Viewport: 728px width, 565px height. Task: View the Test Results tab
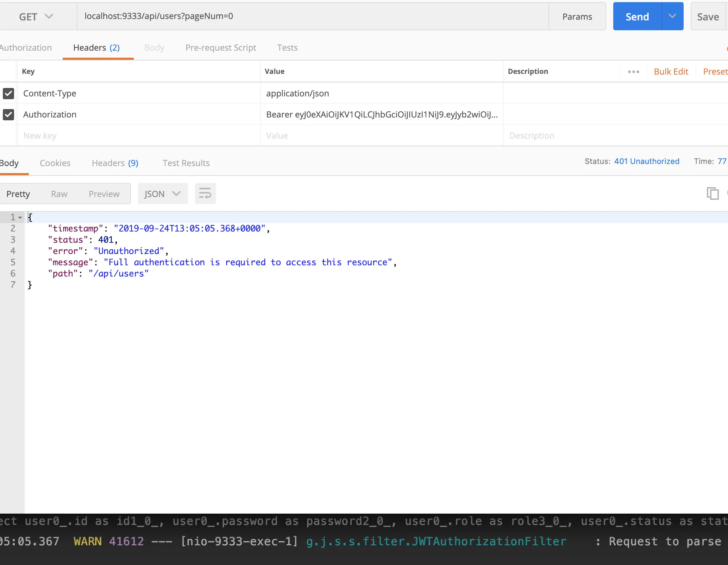(x=186, y=163)
